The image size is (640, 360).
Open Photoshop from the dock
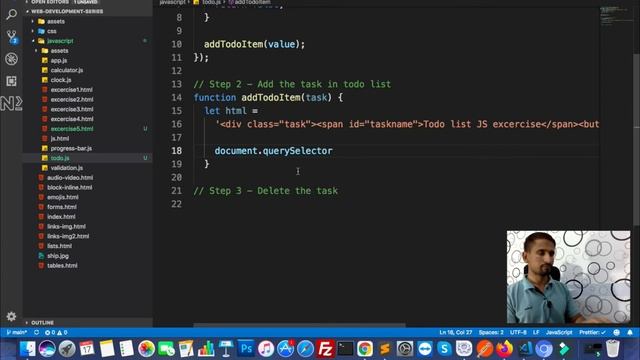coord(246,349)
